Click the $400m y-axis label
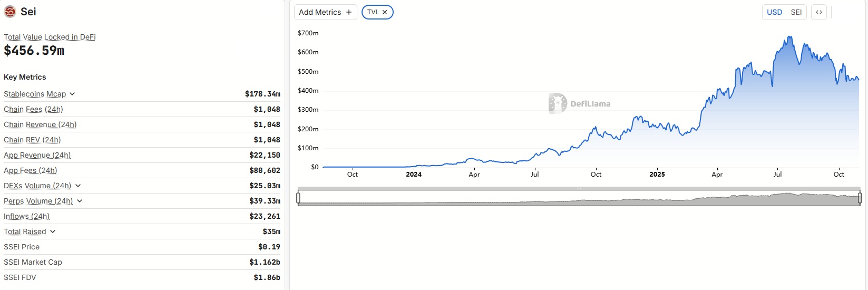868x290 pixels. tap(308, 91)
